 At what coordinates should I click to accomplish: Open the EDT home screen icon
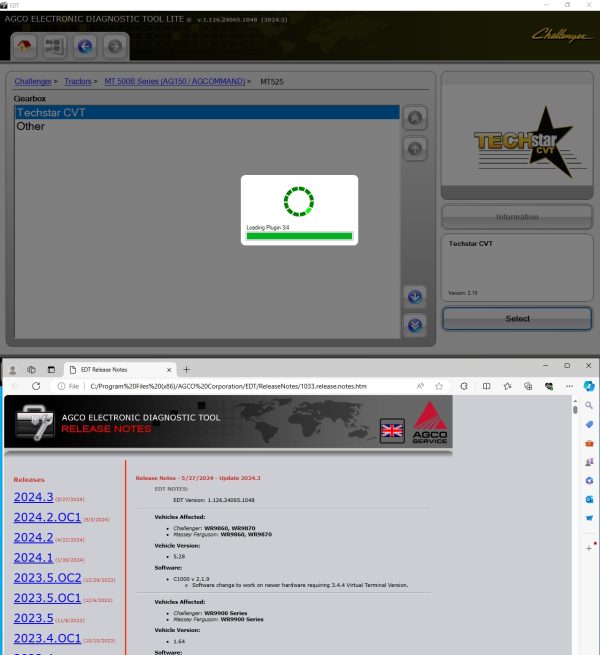24,46
